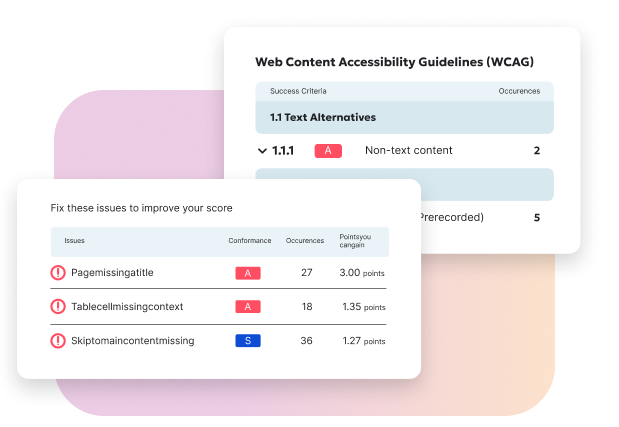
Task: Select the blue S badge on Skiptomaincontentmissing row
Action: [x=248, y=341]
